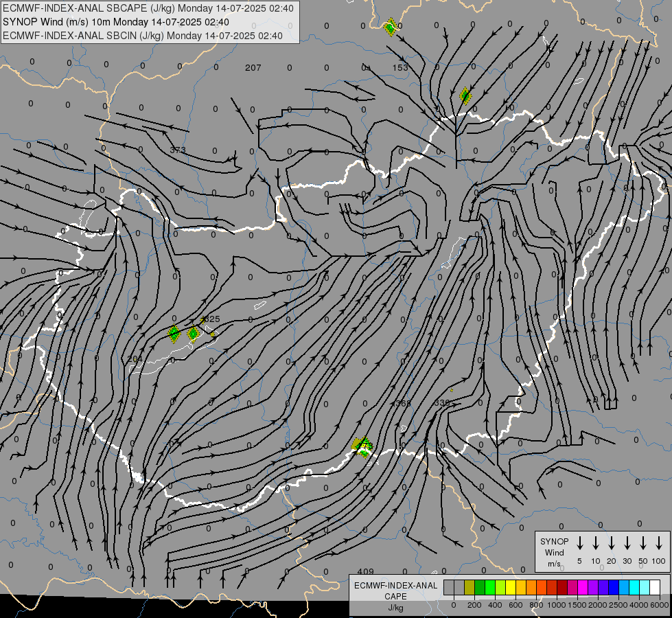Click the 200 tick label on the CAPE scale

[474, 605]
